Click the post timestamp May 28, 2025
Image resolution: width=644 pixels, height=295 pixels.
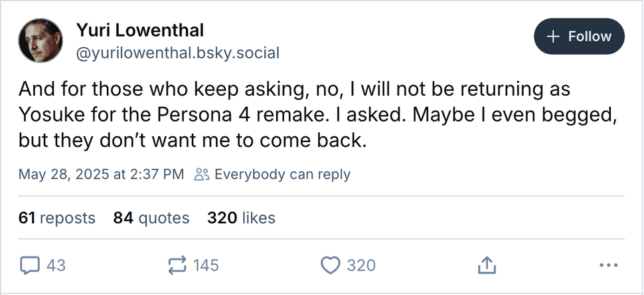click(x=101, y=175)
